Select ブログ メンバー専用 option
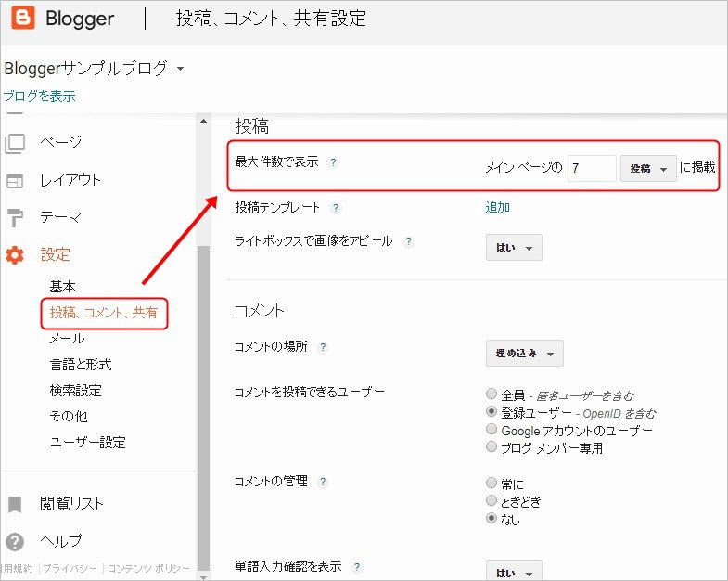 [x=492, y=446]
